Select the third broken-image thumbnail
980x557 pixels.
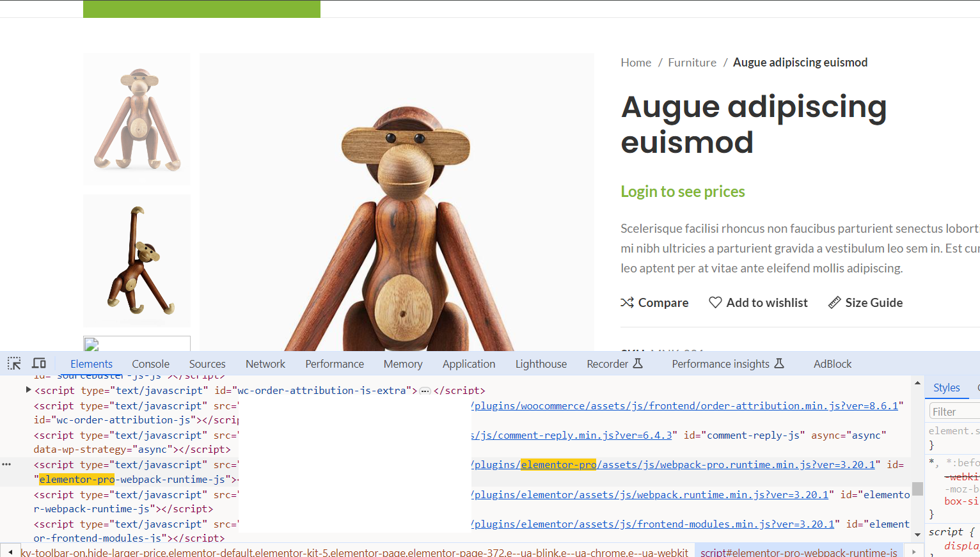[137, 343]
